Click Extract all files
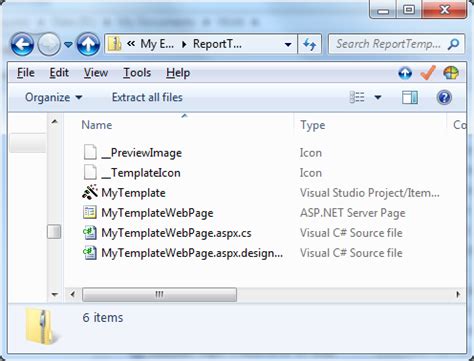This screenshot has width=474, height=361. click(147, 97)
